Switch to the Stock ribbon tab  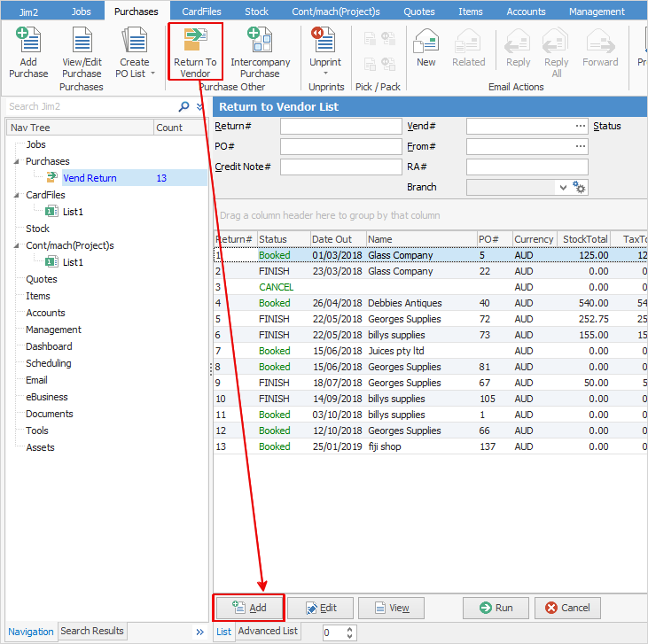click(256, 12)
